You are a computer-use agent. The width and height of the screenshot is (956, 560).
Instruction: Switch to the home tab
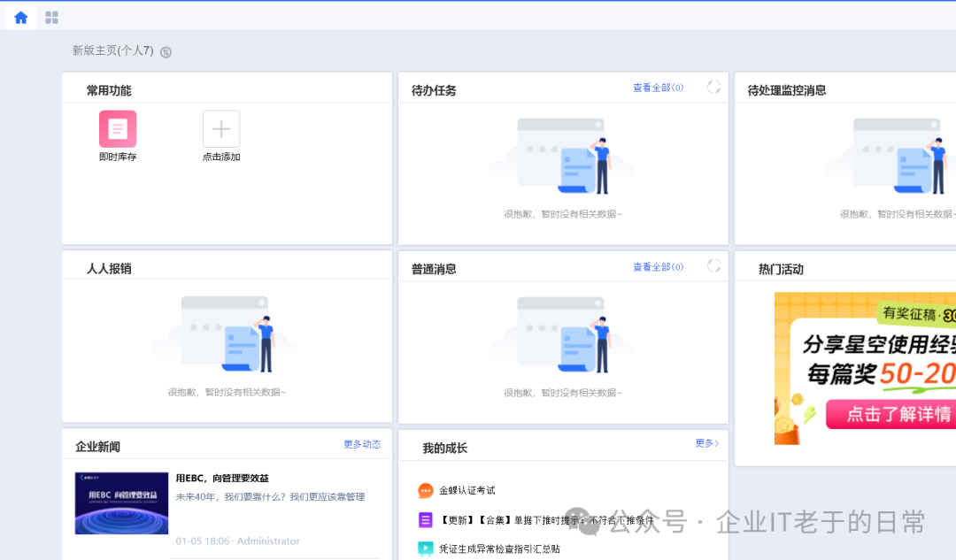19,16
